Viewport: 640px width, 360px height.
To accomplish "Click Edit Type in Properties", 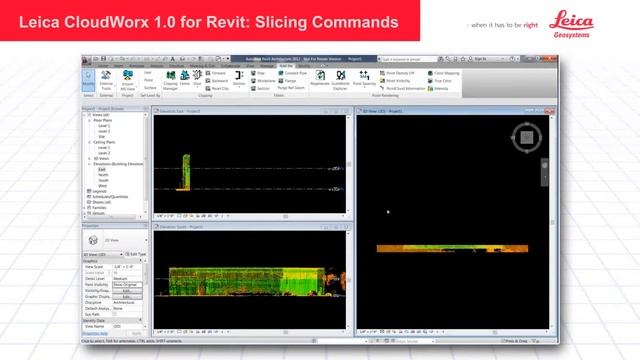I will pos(136,254).
